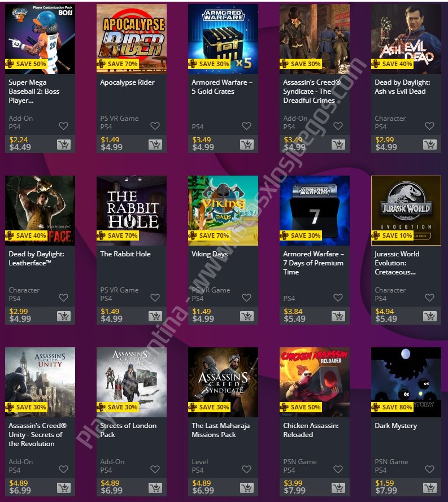Toggle wishlist heart for Dead by Daylight: Leatherface
This screenshot has width=448, height=502.
[x=63, y=298]
